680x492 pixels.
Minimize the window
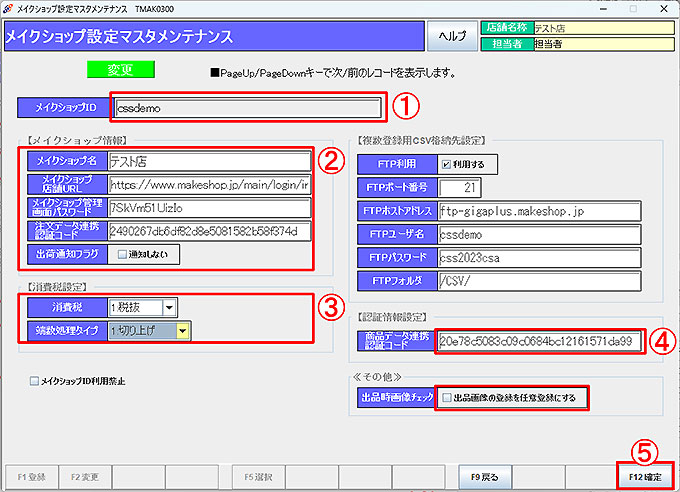click(603, 9)
